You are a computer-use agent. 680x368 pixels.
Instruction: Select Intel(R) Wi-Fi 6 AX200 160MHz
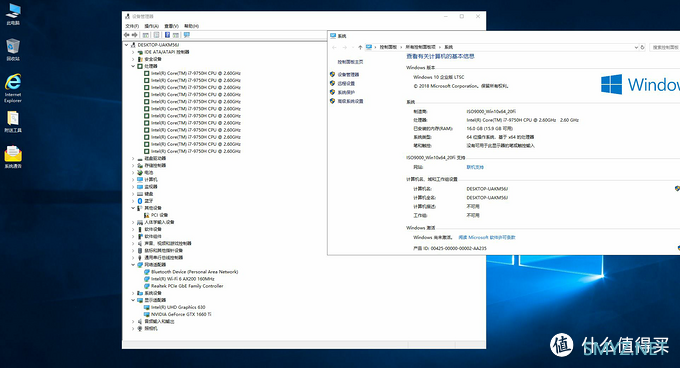coord(183,279)
